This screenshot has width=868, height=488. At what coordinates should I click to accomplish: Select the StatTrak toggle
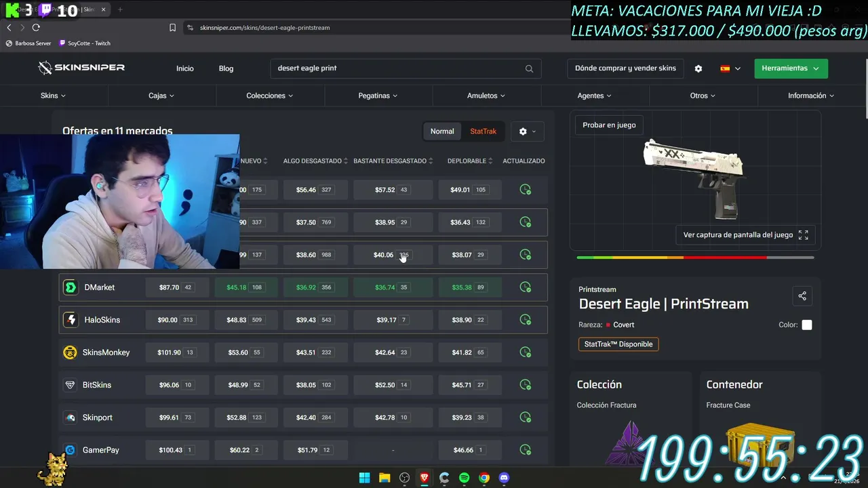(x=484, y=131)
